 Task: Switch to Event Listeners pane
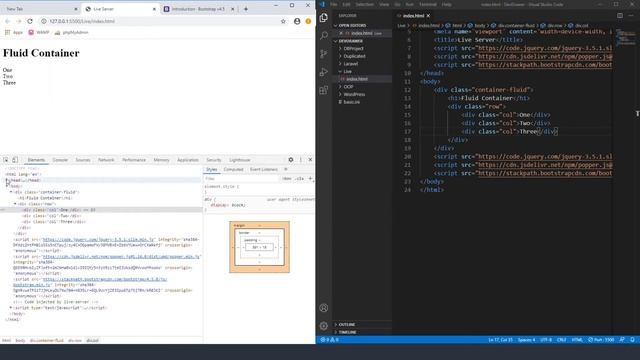(x=264, y=169)
